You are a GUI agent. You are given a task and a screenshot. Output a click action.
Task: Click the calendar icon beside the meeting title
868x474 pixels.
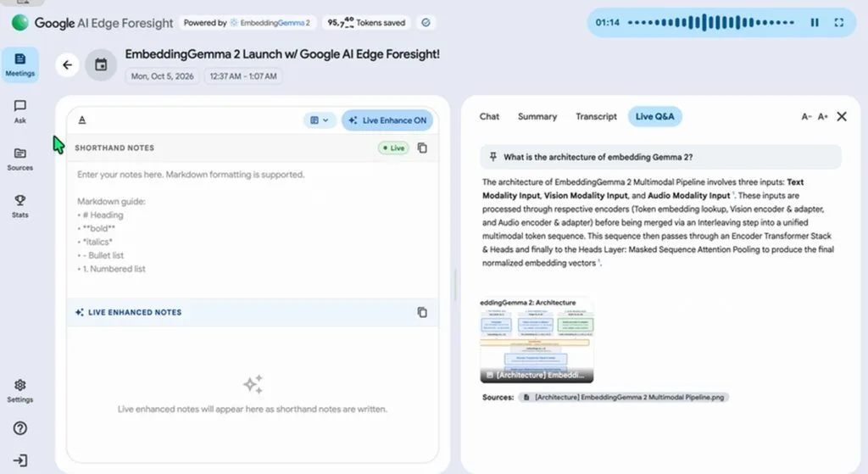point(101,64)
